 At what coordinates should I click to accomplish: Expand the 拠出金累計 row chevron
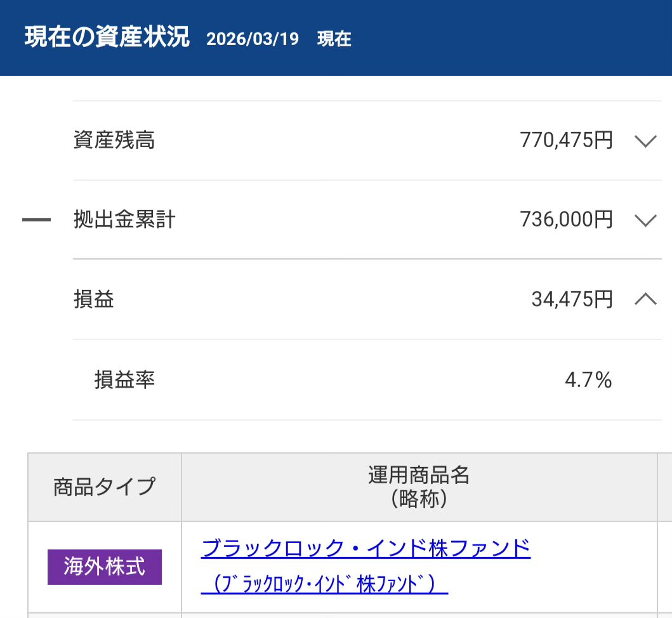(645, 220)
